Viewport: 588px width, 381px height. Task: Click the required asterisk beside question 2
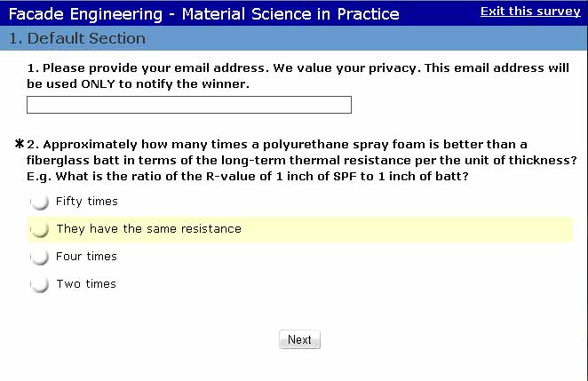coord(19,144)
